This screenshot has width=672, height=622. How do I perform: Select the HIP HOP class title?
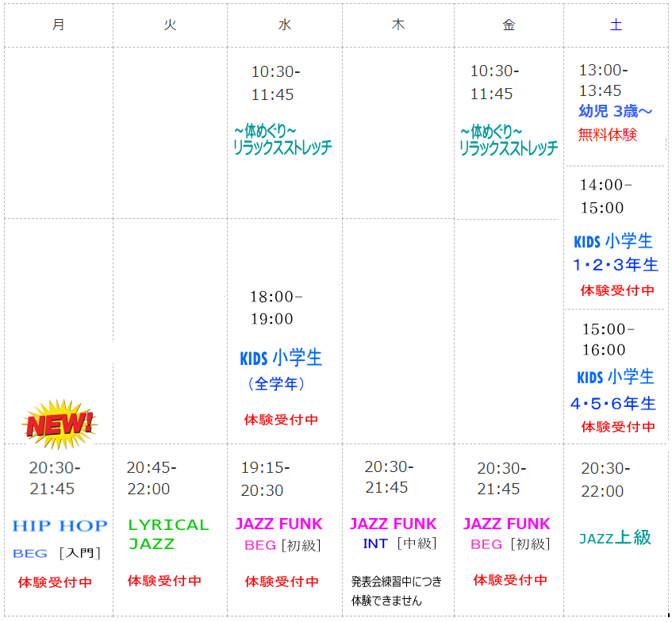coord(60,525)
